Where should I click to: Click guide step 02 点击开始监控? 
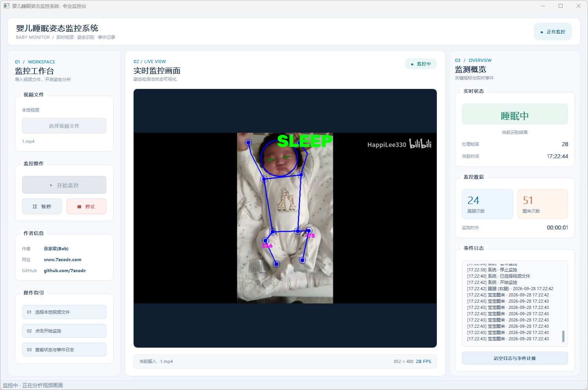[64, 331]
